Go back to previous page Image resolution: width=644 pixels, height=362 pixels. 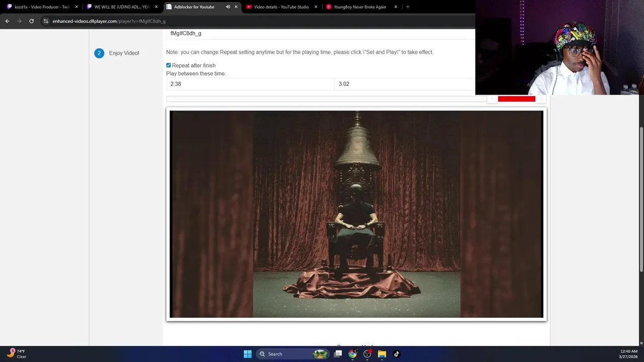click(x=7, y=21)
